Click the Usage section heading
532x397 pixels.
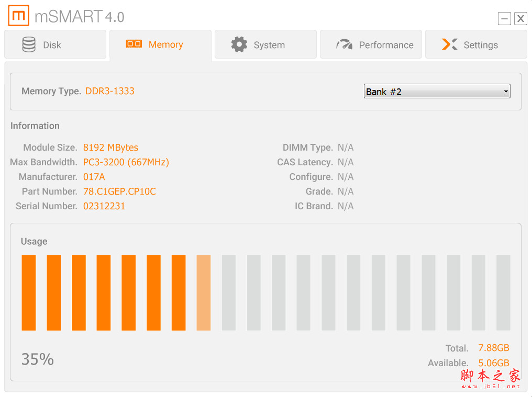tap(34, 241)
